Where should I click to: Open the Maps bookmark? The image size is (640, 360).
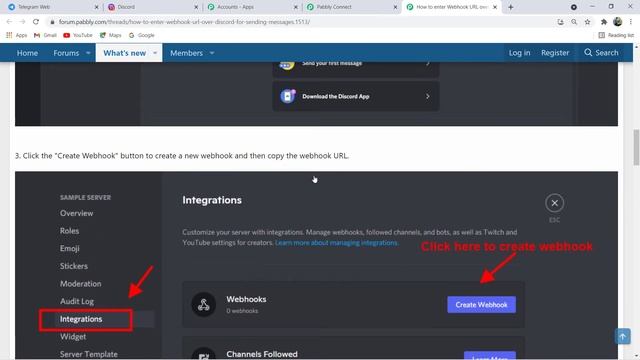pyautogui.click(x=111, y=35)
